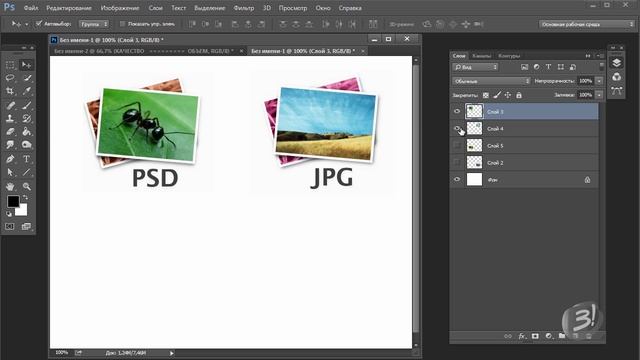The height and width of the screenshot is (360, 640).
Task: Select the Zoom tool
Action: tap(27, 187)
